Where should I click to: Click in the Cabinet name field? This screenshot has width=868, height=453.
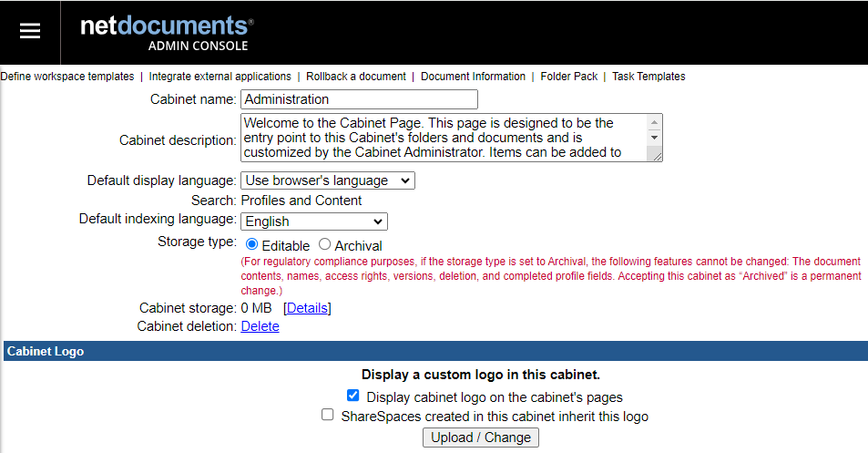(359, 99)
